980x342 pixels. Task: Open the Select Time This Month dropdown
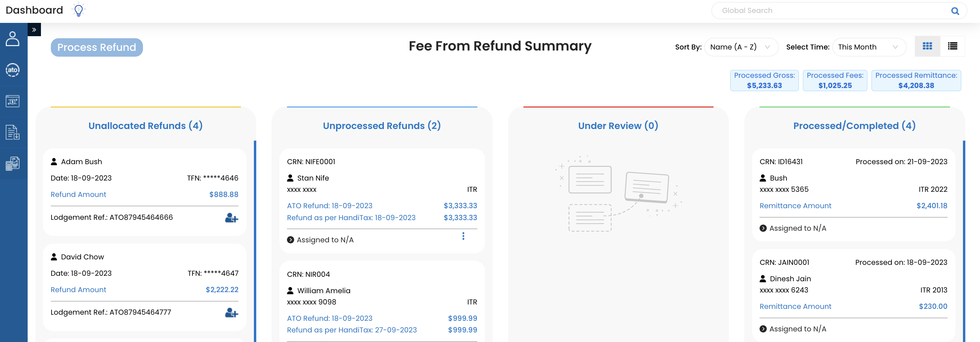[x=869, y=47]
